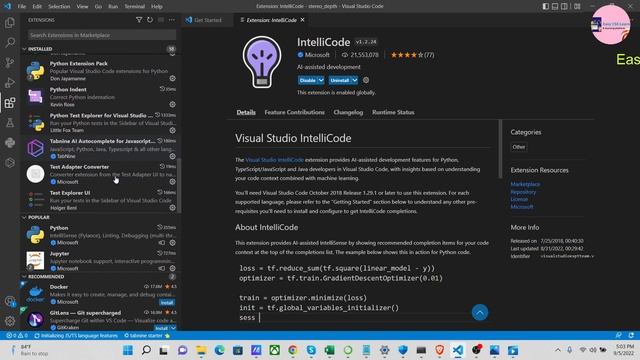The height and width of the screenshot is (360, 640).
Task: Open customize layout icon in title bar
Action: point(577,6)
